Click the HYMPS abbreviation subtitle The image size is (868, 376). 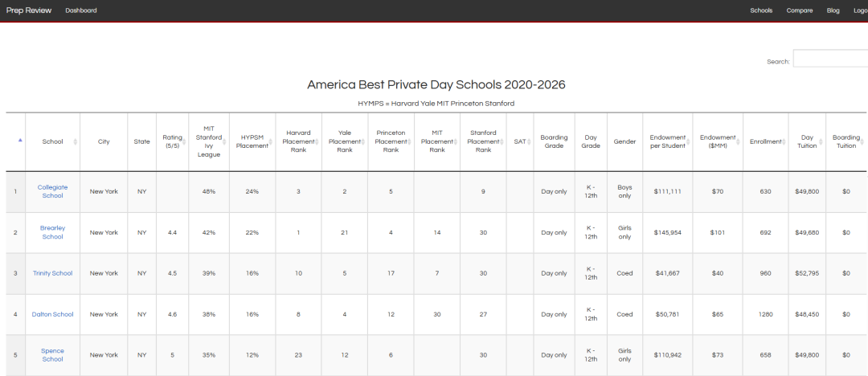pyautogui.click(x=437, y=104)
